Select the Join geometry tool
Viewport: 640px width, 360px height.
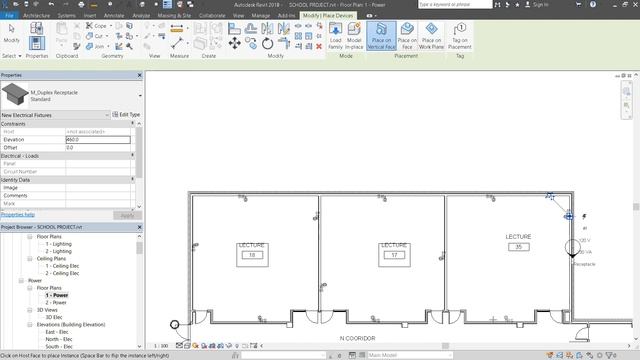95,47
